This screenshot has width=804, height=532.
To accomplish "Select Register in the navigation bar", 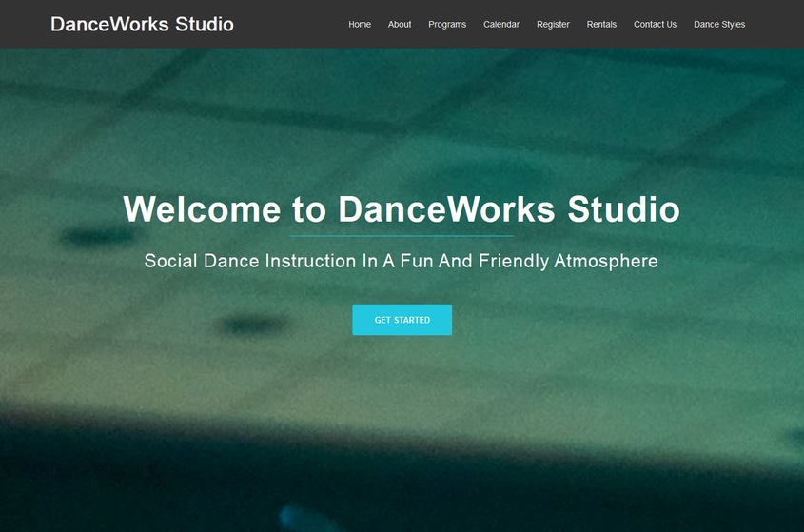I will tap(553, 24).
